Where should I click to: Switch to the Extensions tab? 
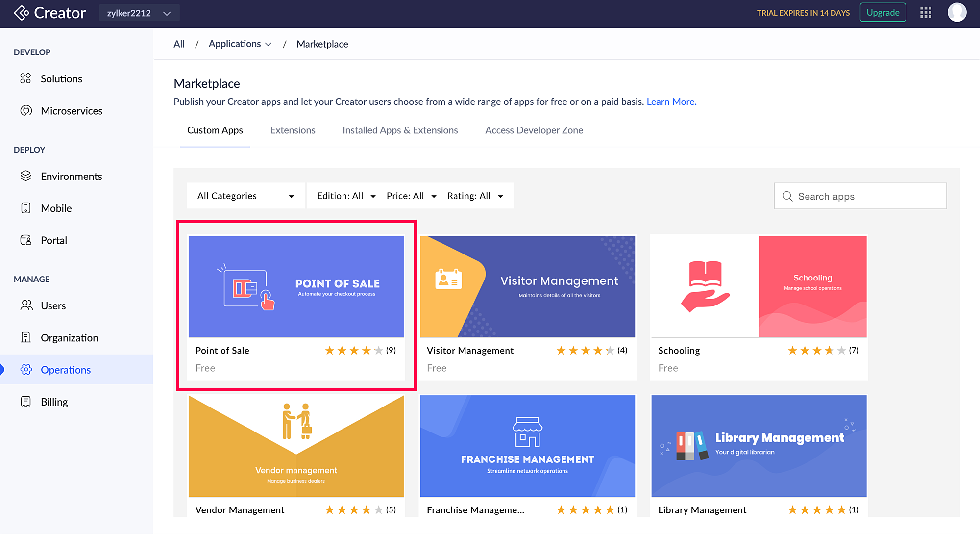(x=293, y=130)
